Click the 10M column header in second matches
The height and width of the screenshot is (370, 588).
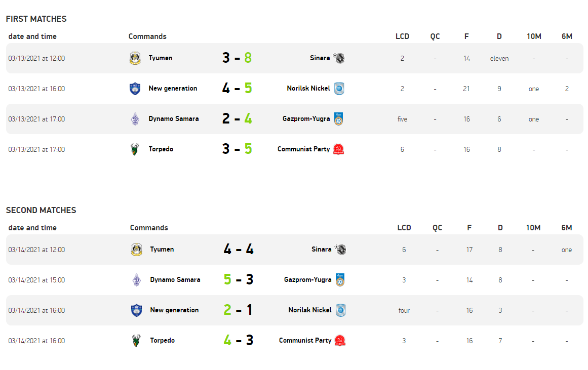pos(533,228)
